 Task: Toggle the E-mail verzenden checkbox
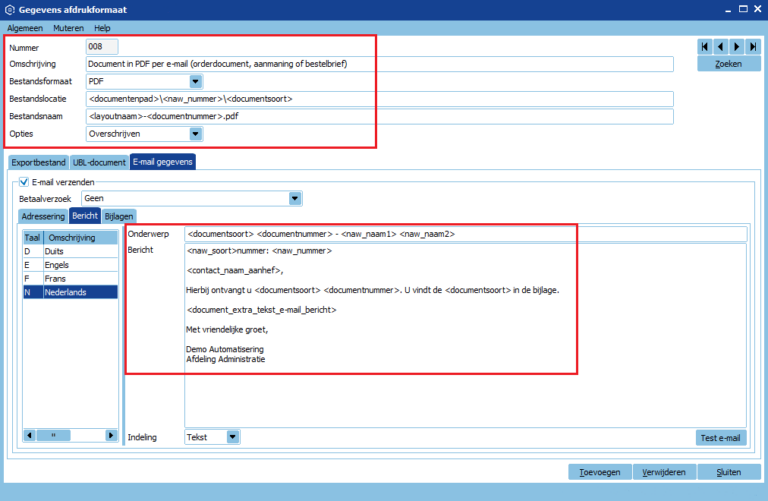24,182
